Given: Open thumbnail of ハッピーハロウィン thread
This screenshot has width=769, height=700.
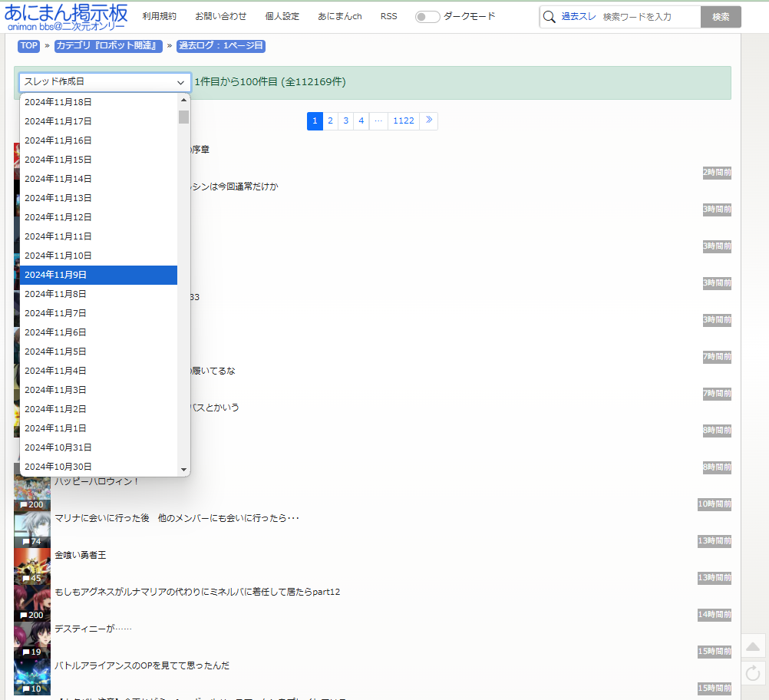Looking at the screenshot, I should tap(32, 491).
